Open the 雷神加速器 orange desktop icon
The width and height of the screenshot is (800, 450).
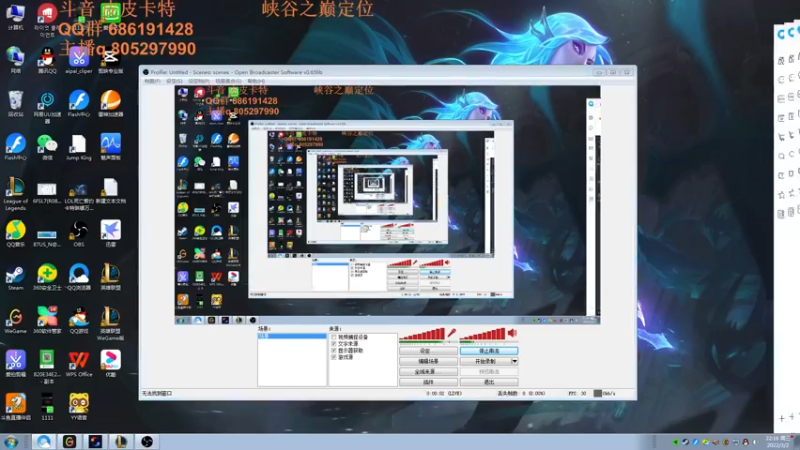coord(110,104)
